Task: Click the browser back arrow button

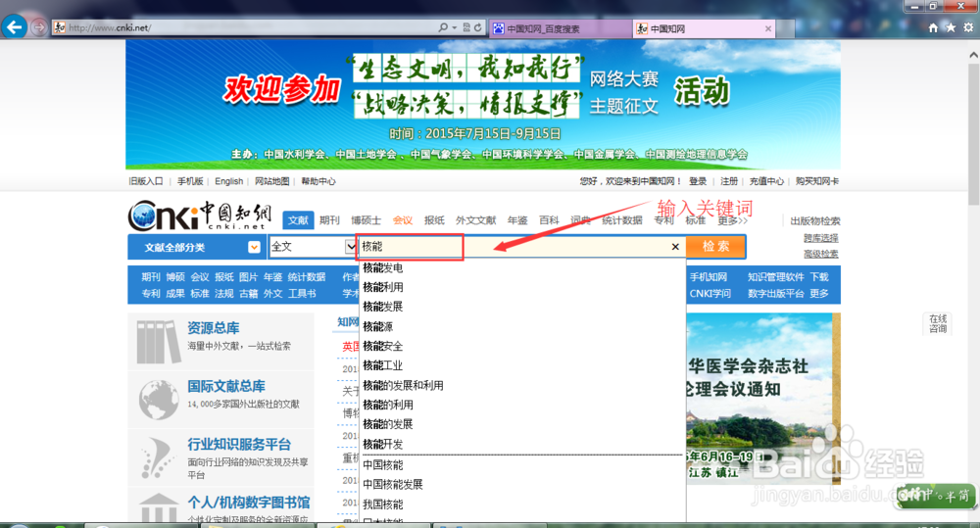Action: tap(15, 26)
